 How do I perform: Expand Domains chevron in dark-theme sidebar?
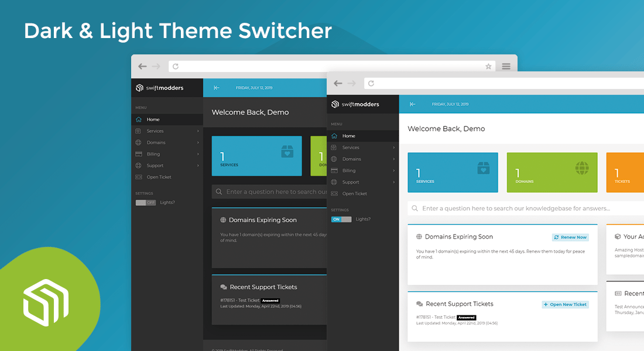click(x=198, y=143)
